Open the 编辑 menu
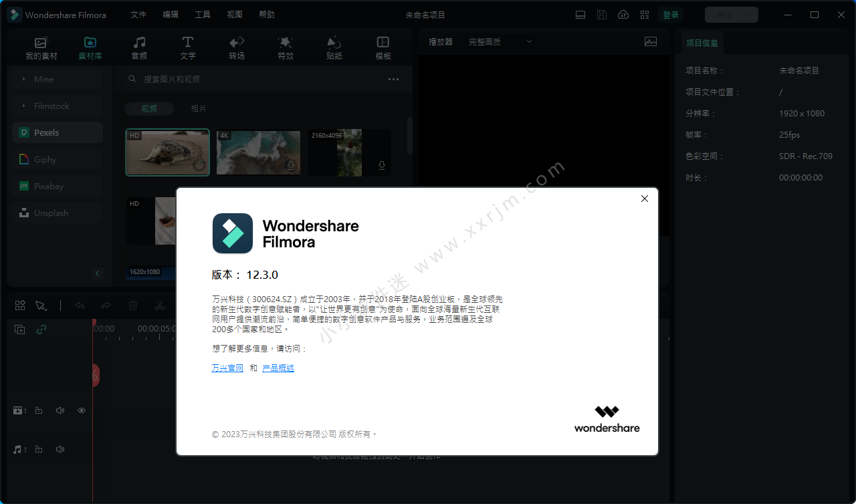Viewport: 856px width, 504px height. pos(171,15)
